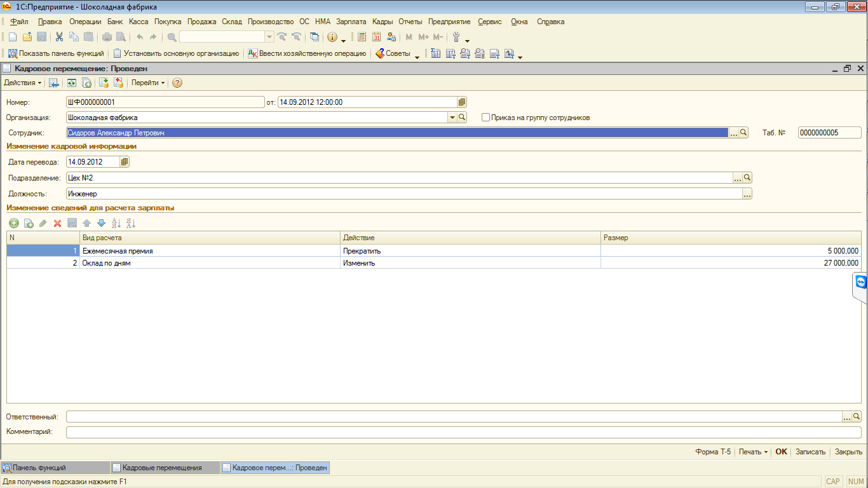Screen dimensions: 868x488
Task: Click the Записать button
Action: click(810, 452)
